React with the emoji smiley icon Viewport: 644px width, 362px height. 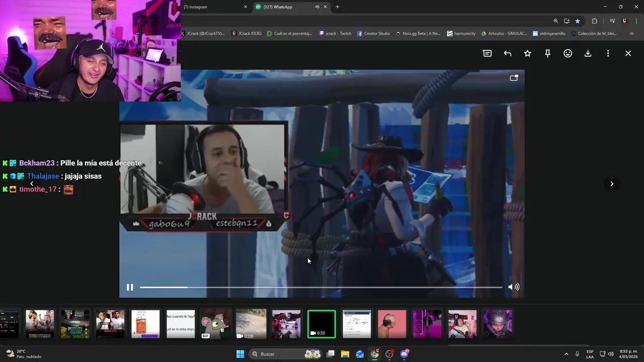(x=568, y=53)
